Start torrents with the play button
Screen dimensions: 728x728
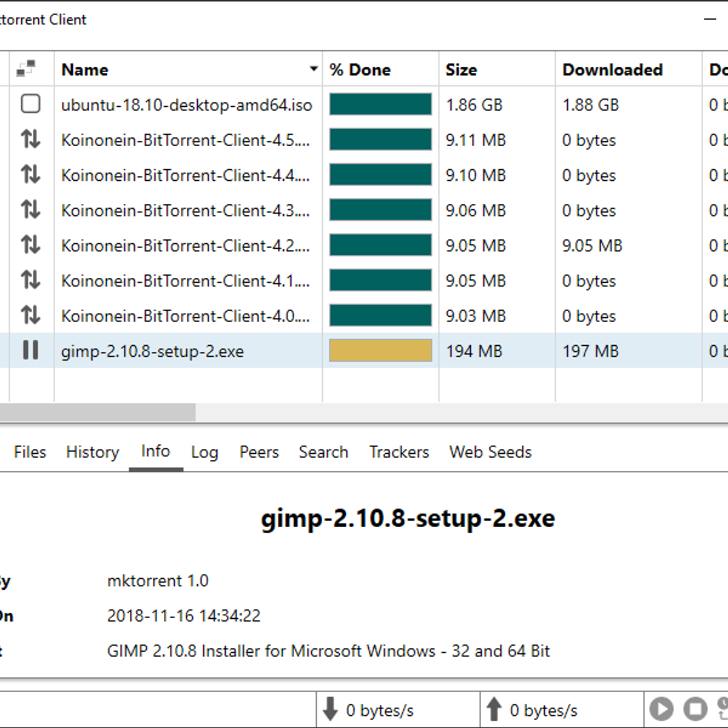pyautogui.click(x=661, y=709)
